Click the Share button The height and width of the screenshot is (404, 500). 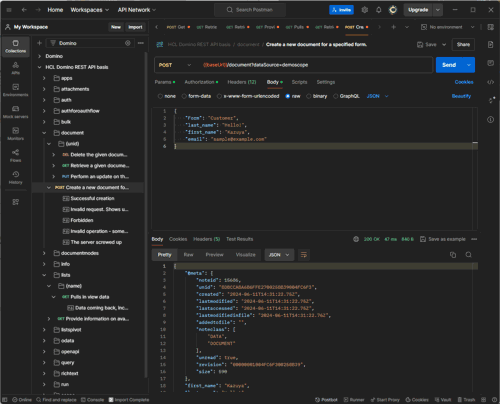click(463, 44)
